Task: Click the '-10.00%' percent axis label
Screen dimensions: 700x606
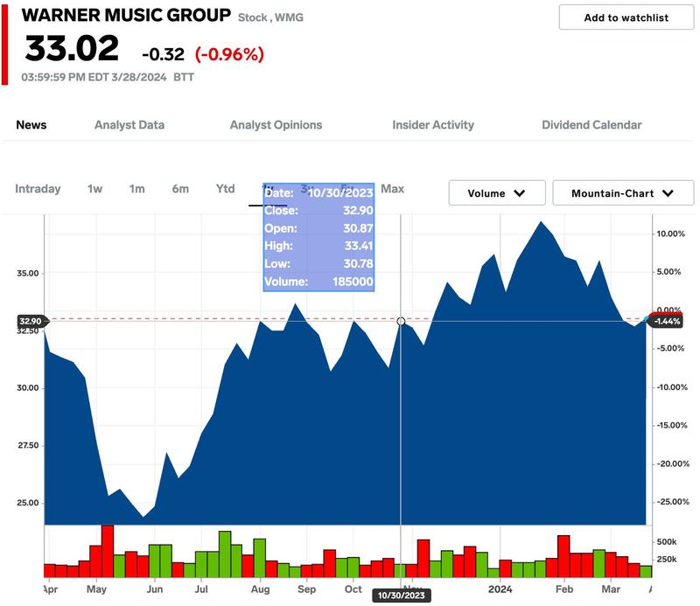Action: point(672,387)
